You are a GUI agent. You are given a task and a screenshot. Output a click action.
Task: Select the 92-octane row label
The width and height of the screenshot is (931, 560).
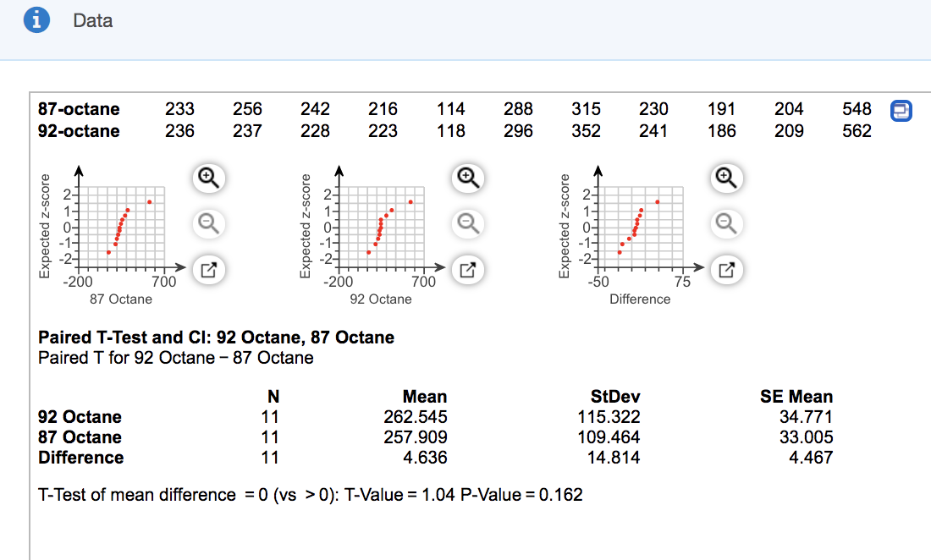79,131
